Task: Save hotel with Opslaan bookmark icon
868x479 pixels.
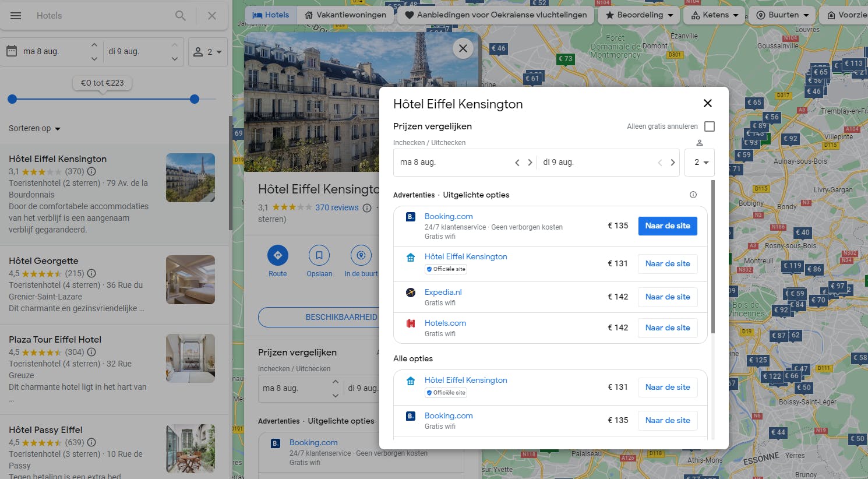Action: click(x=319, y=255)
